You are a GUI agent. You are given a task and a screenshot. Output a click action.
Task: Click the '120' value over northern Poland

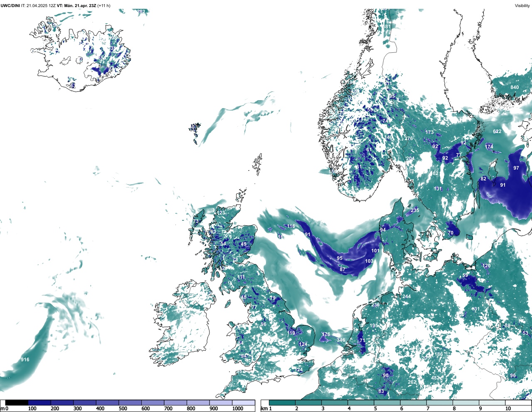coord(486,266)
